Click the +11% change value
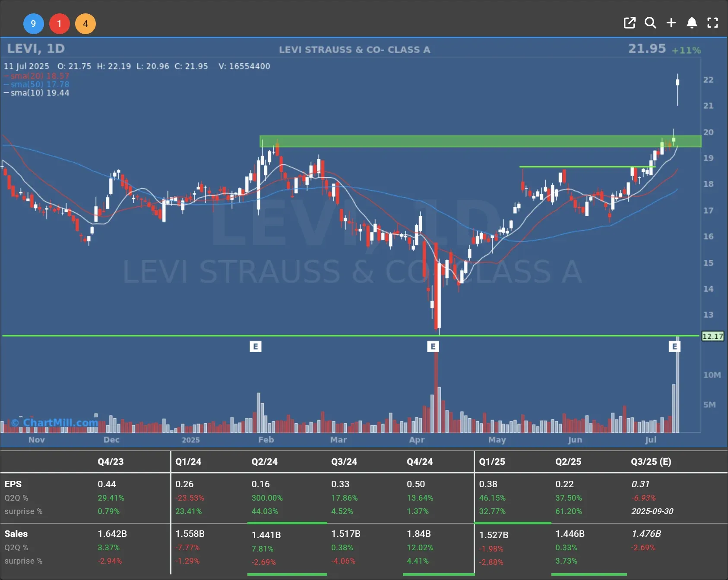This screenshot has width=728, height=580. tap(686, 50)
